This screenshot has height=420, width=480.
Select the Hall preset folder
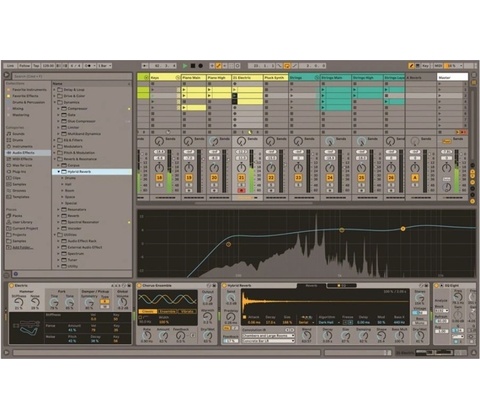[x=68, y=184]
